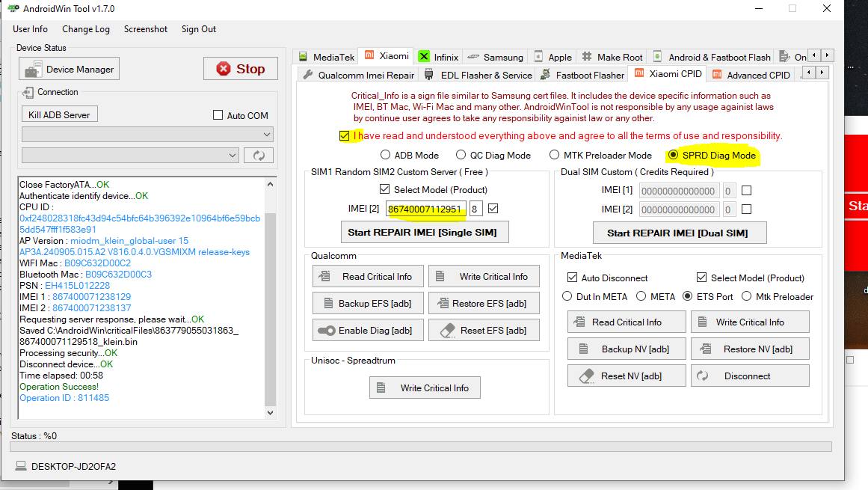Click Reset EFS [adb] eraser button
Screen dimensions: 868x490
(x=484, y=331)
